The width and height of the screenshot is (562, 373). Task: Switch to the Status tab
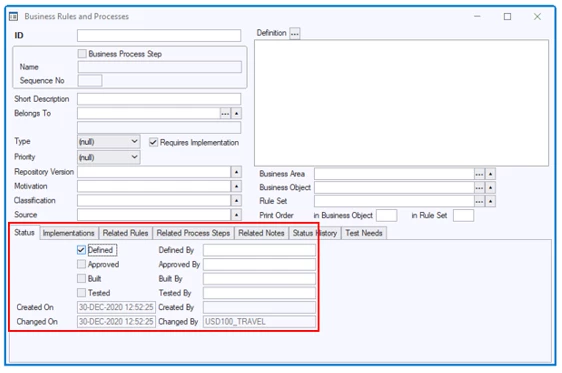click(x=24, y=233)
